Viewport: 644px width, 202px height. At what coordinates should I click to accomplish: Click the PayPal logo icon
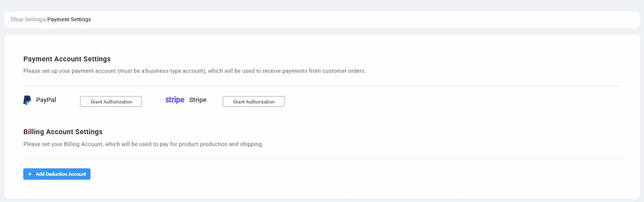27,100
